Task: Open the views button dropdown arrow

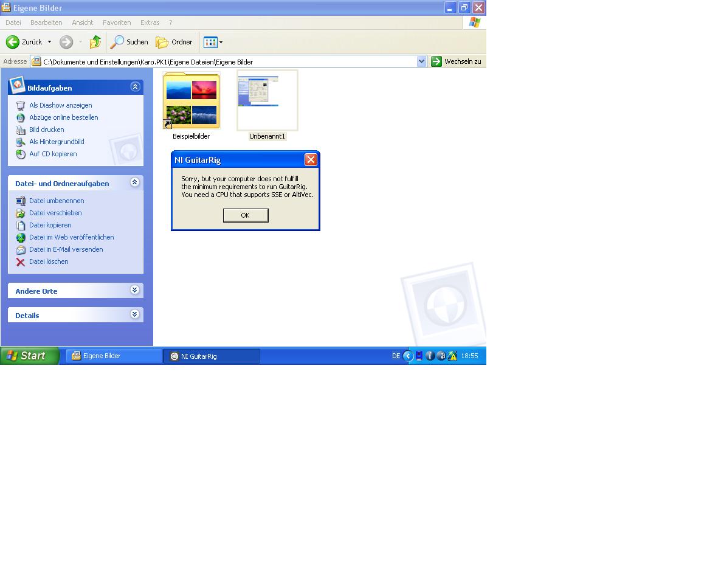Action: (221, 43)
